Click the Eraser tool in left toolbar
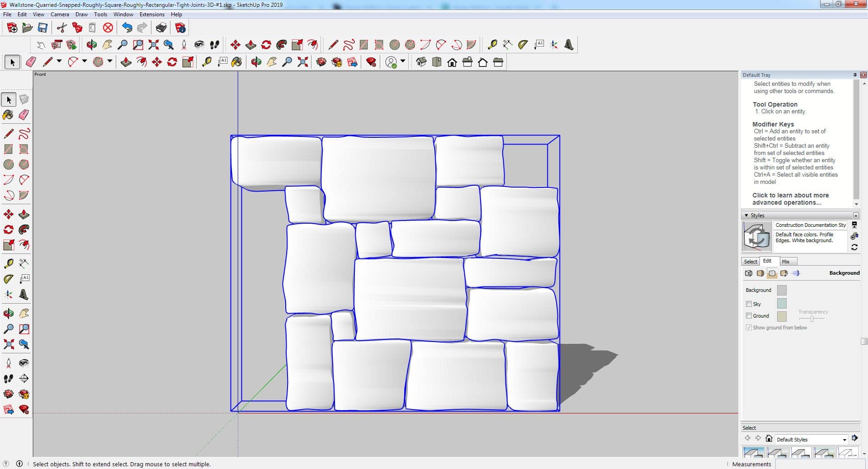 pyautogui.click(x=24, y=115)
